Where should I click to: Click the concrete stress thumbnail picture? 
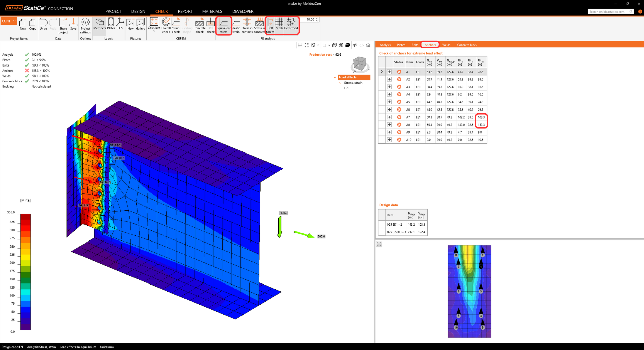pos(470,291)
